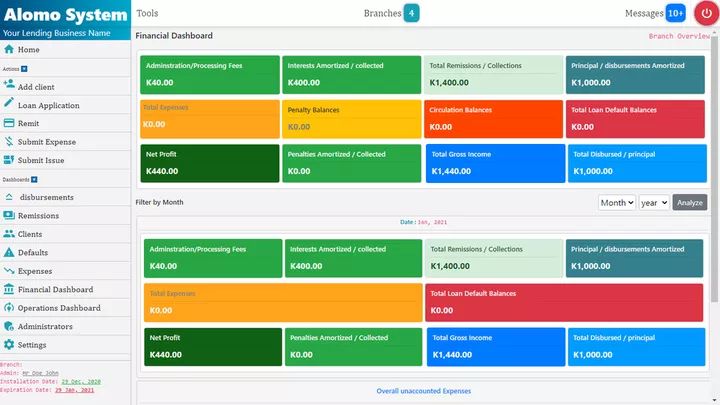Click the top Net Profit K440.00 card
Image resolution: width=720 pixels, height=405 pixels.
click(x=210, y=163)
